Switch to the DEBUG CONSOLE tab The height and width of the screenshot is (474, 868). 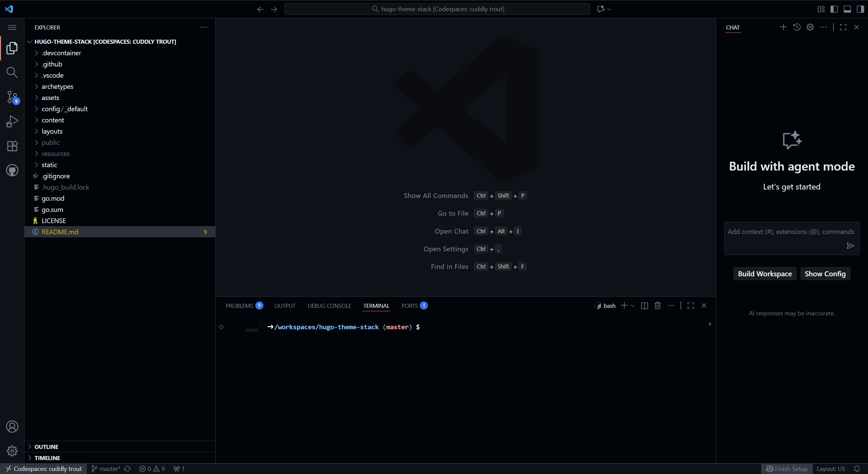tap(329, 305)
